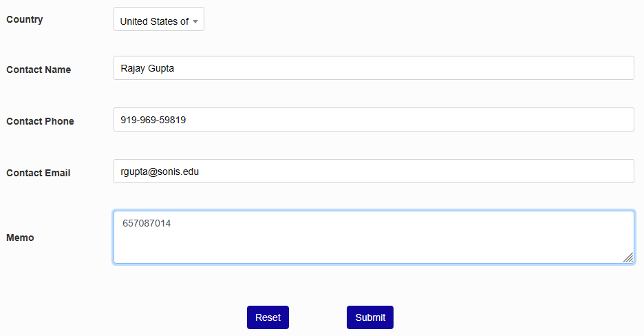644x336 pixels.
Task: Open the Country dropdown
Action: [158, 20]
